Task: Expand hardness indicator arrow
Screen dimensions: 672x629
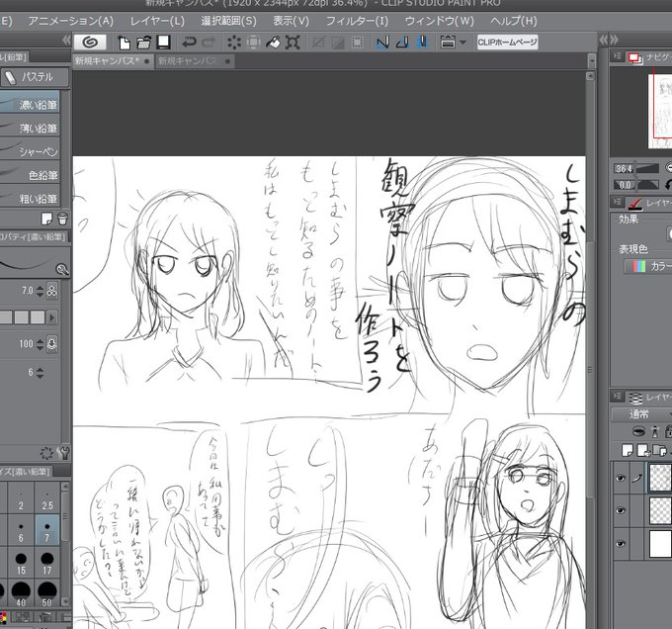Action: click(x=52, y=317)
